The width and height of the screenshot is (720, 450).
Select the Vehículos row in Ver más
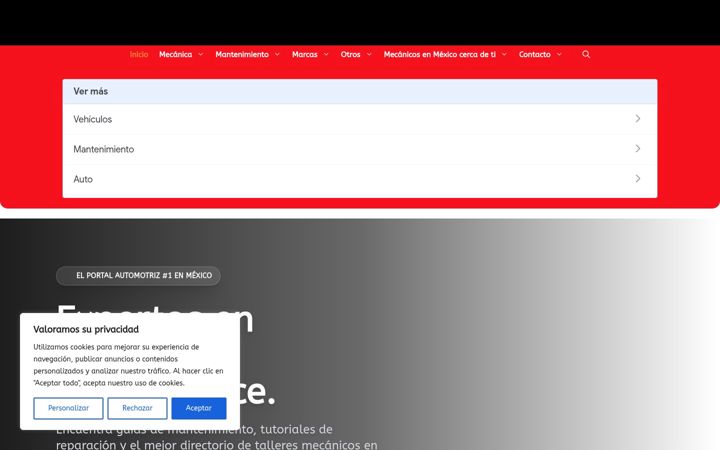point(360,119)
